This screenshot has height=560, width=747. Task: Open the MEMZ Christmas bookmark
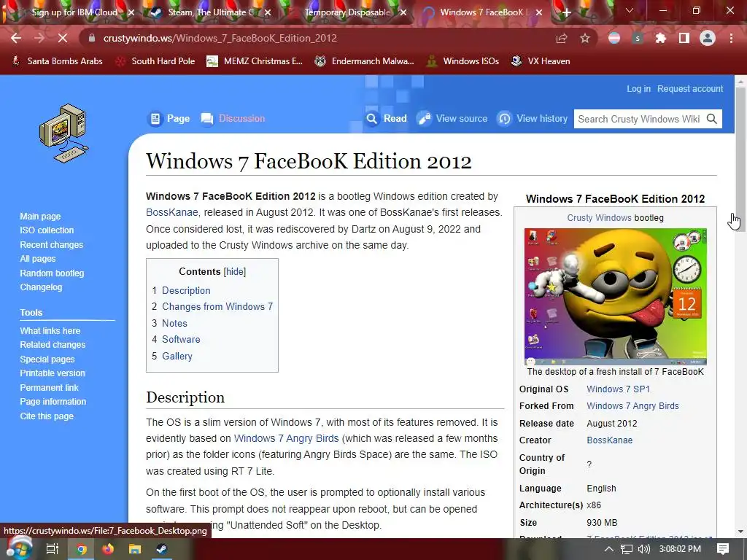pyautogui.click(x=255, y=61)
